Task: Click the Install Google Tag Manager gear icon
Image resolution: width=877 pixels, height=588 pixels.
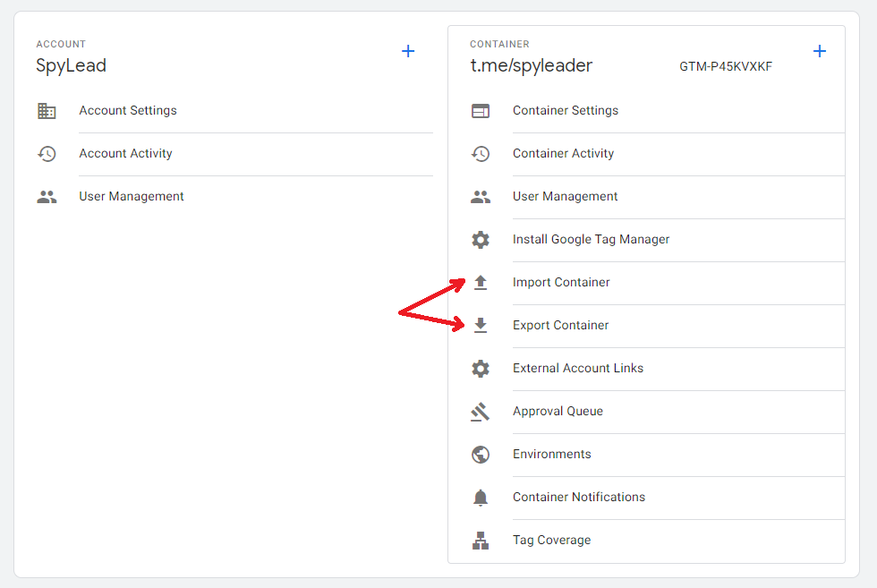Action: tap(481, 240)
